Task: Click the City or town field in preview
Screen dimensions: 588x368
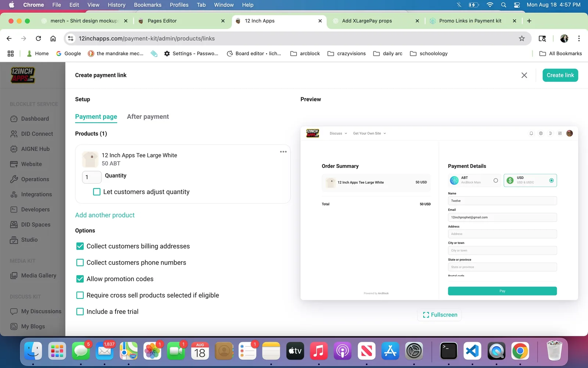Action: (x=502, y=251)
